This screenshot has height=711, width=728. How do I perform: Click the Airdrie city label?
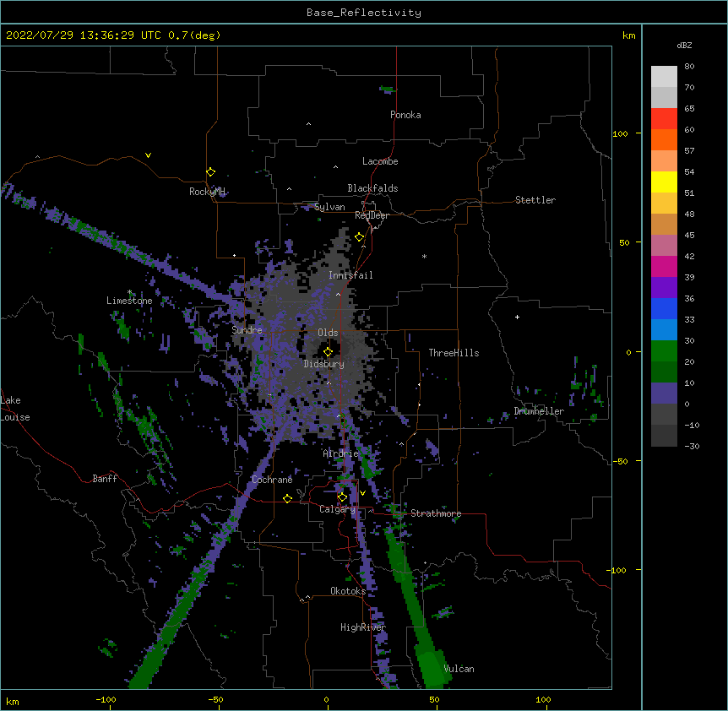(x=340, y=453)
